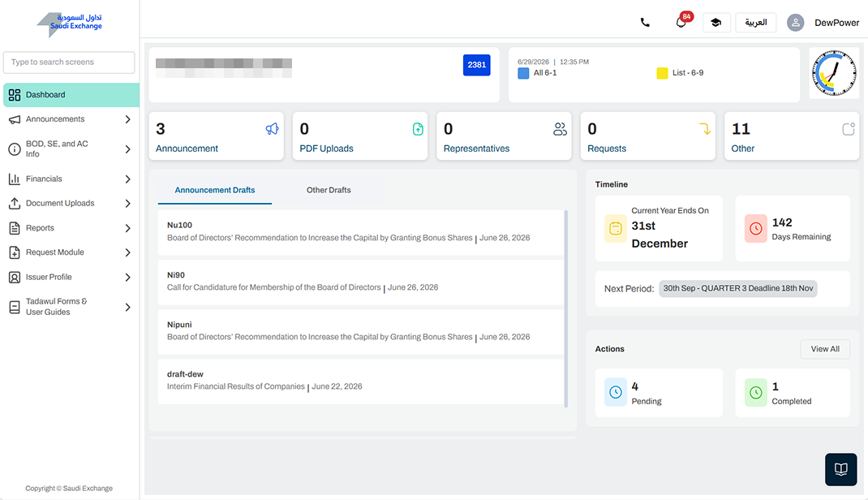The image size is (868, 500).
Task: Click the Type to search screens field
Action: (69, 62)
